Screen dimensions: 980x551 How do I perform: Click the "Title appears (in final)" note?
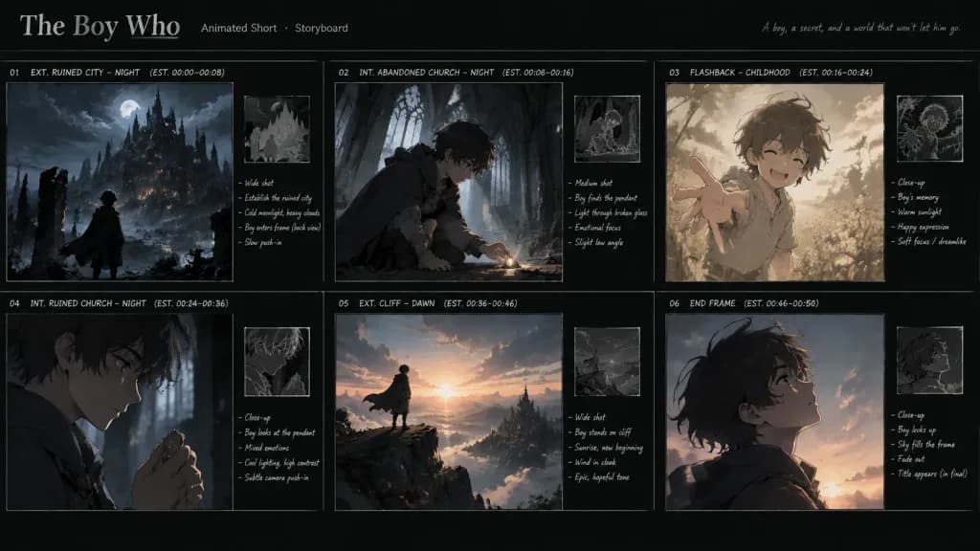932,474
